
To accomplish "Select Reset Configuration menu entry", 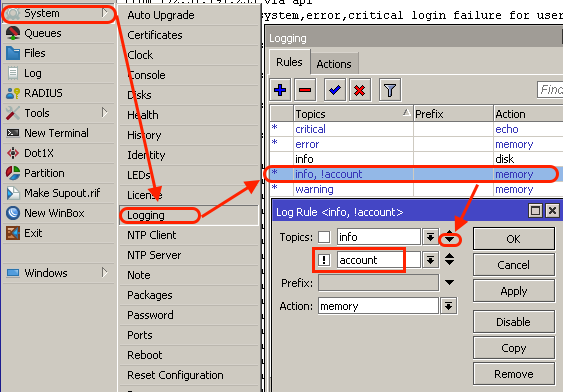I will [189, 375].
